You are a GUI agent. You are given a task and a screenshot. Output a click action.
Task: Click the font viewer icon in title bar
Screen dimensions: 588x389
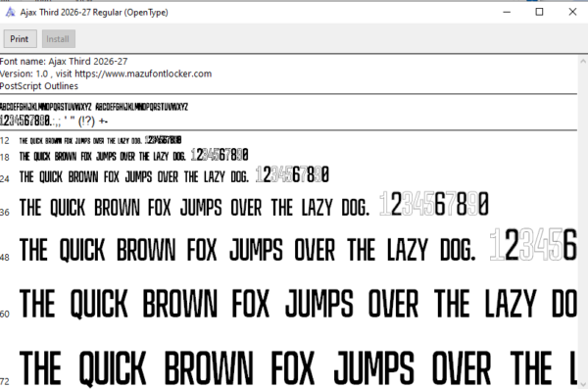coord(10,13)
